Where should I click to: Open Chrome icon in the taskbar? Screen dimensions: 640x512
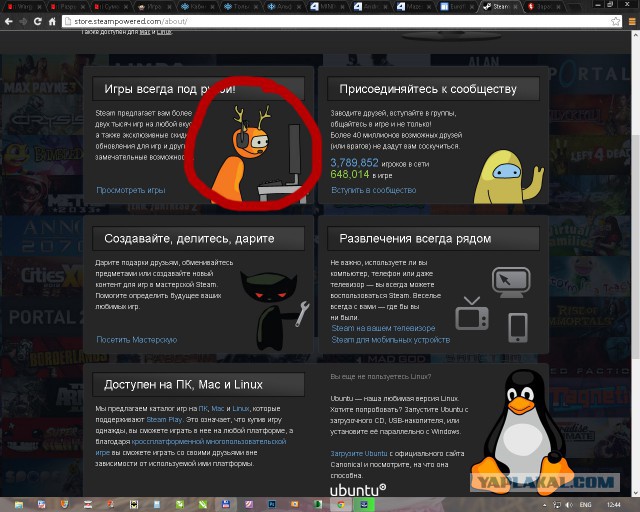click(x=341, y=505)
